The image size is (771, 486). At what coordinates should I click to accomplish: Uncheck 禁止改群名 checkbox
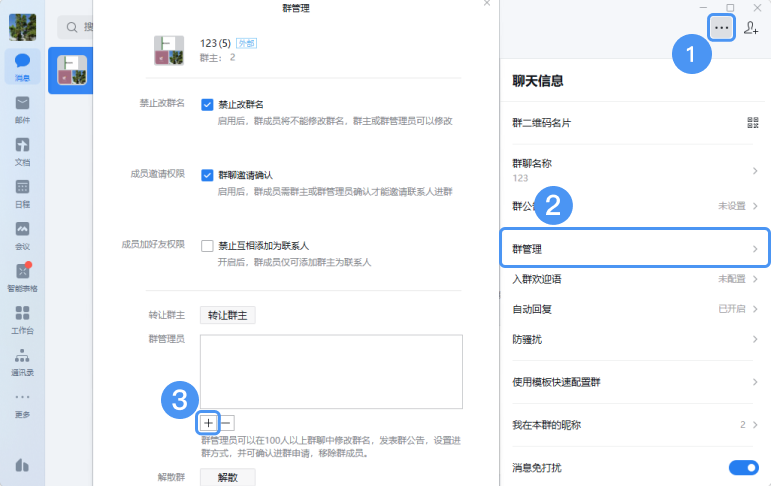coord(207,105)
